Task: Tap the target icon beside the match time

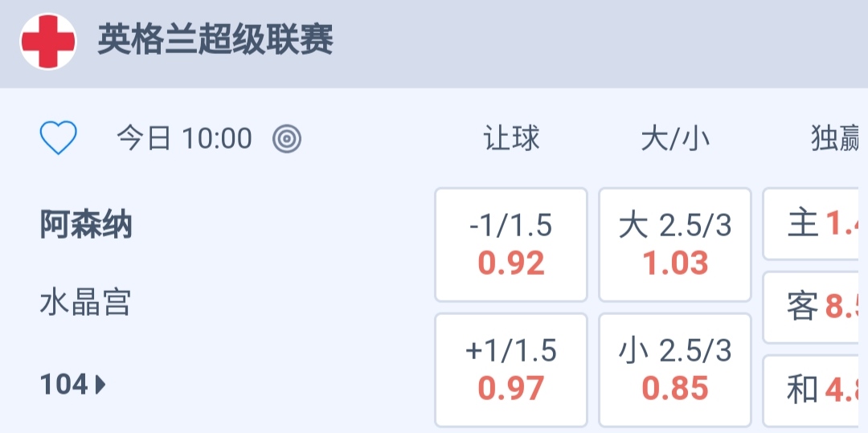Action: click(x=287, y=139)
